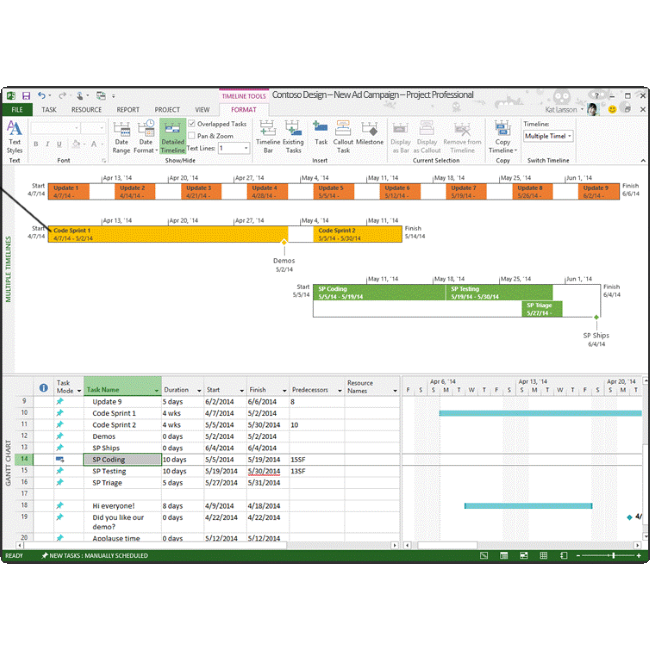Click the Date Range icon
The image size is (650, 650).
pos(121,137)
